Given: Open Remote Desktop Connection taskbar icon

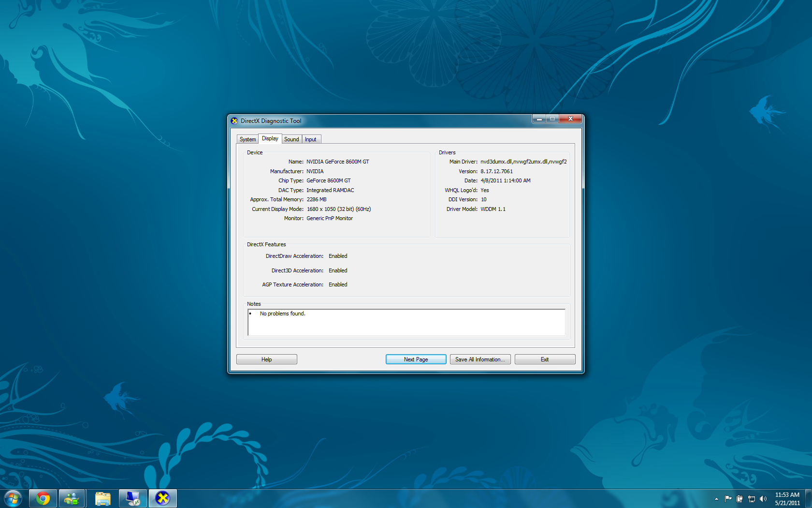Looking at the screenshot, I should [x=132, y=498].
